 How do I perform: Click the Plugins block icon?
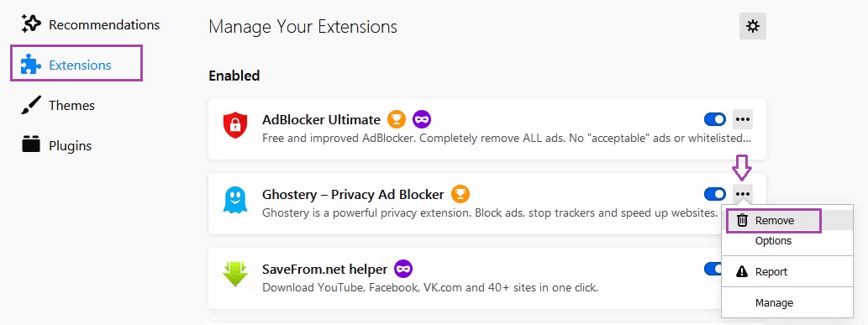coord(31,144)
